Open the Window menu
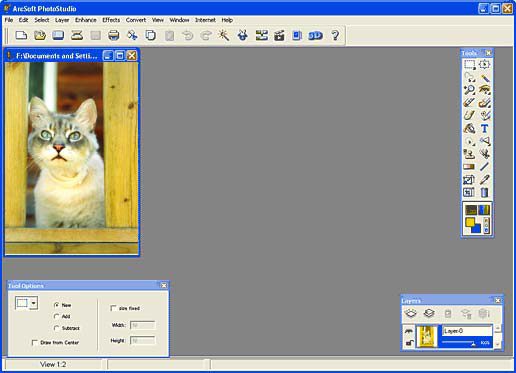 tap(179, 20)
